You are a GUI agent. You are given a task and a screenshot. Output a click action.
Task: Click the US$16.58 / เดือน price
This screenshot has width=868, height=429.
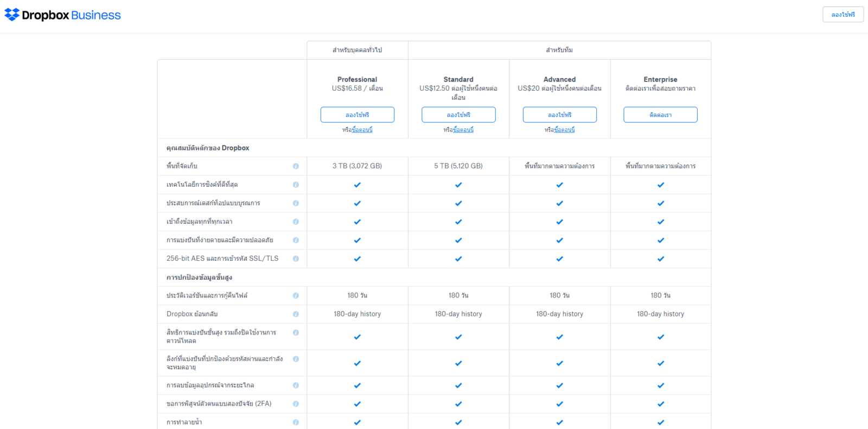coord(358,89)
